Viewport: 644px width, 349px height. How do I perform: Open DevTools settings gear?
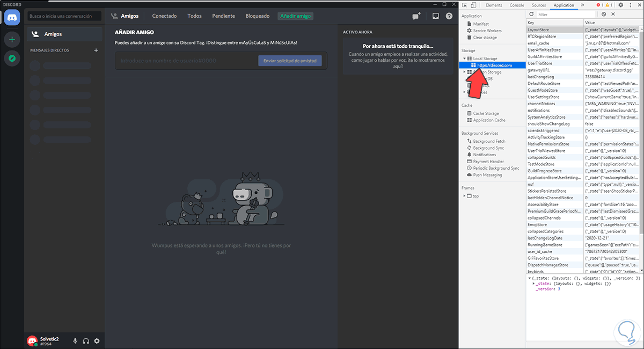point(620,5)
